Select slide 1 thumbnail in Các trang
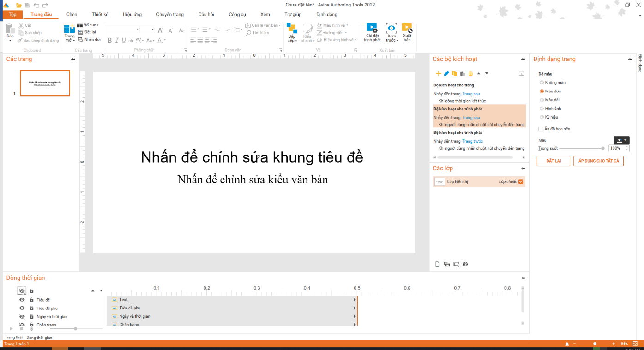The width and height of the screenshot is (644, 350). 45,83
